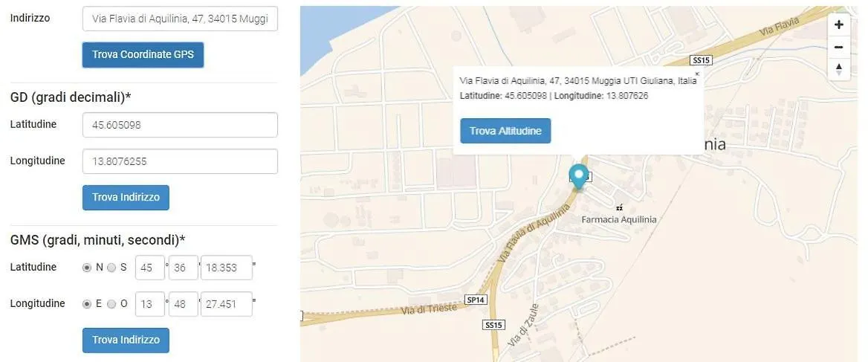Click Trova Altitudine in the map popup

click(x=505, y=131)
